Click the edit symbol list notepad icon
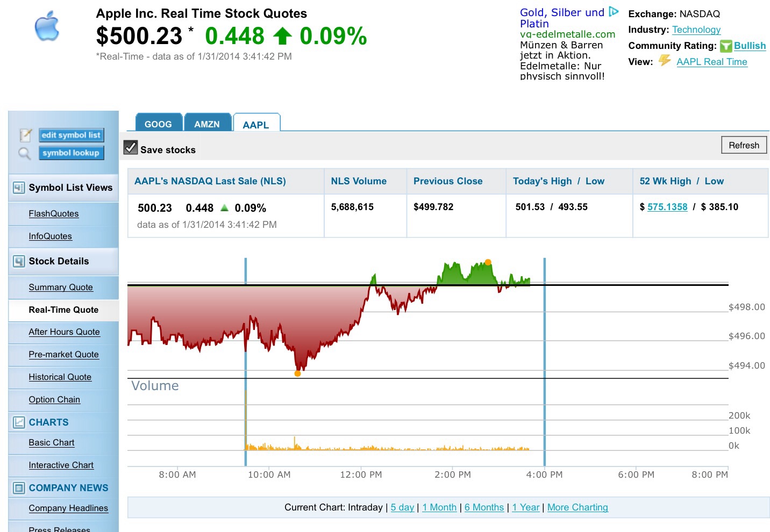This screenshot has width=770, height=532. click(x=25, y=135)
